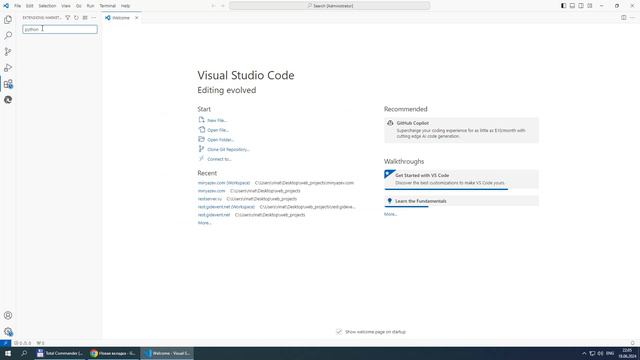
Task: Click the Open File... link
Action: [218, 130]
